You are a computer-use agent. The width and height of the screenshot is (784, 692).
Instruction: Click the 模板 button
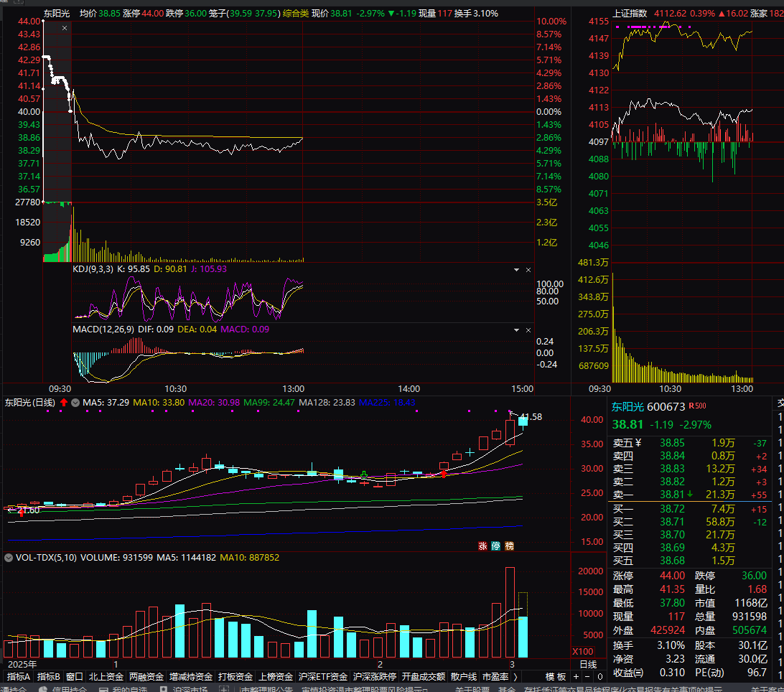[556, 676]
